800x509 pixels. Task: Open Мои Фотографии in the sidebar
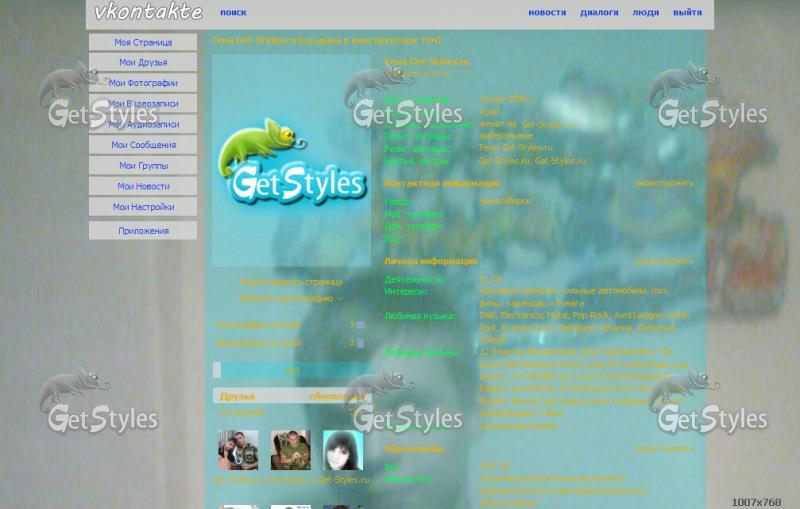click(143, 83)
